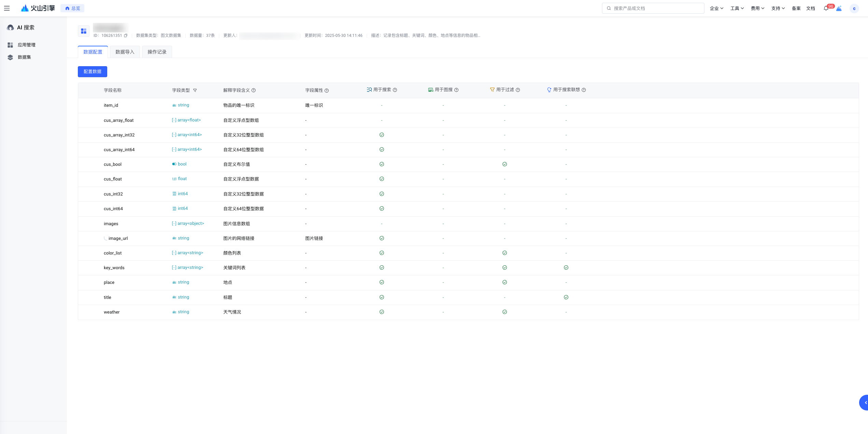
Task: Click the search checkmark for image_url
Action: (x=382, y=238)
